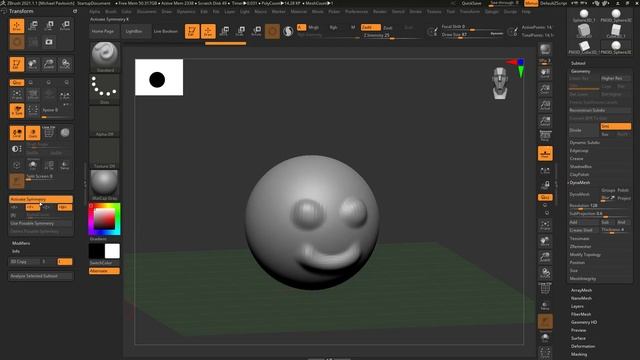
Task: Open the Standard brush thumbnail
Action: [105, 57]
